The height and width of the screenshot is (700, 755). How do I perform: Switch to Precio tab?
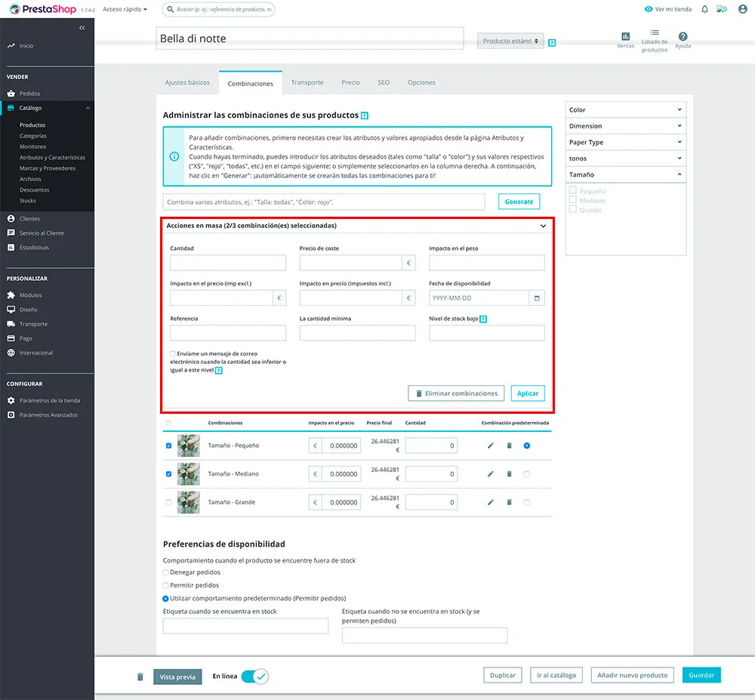coord(350,82)
